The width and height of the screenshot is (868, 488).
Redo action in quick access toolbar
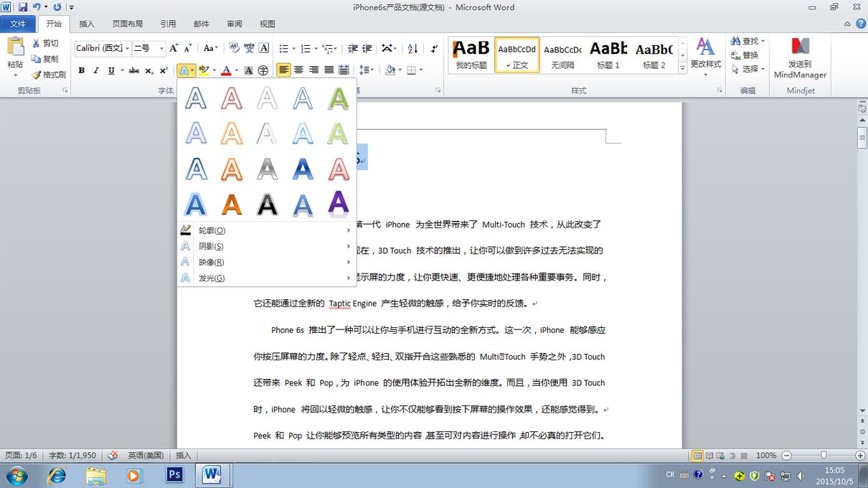[57, 7]
